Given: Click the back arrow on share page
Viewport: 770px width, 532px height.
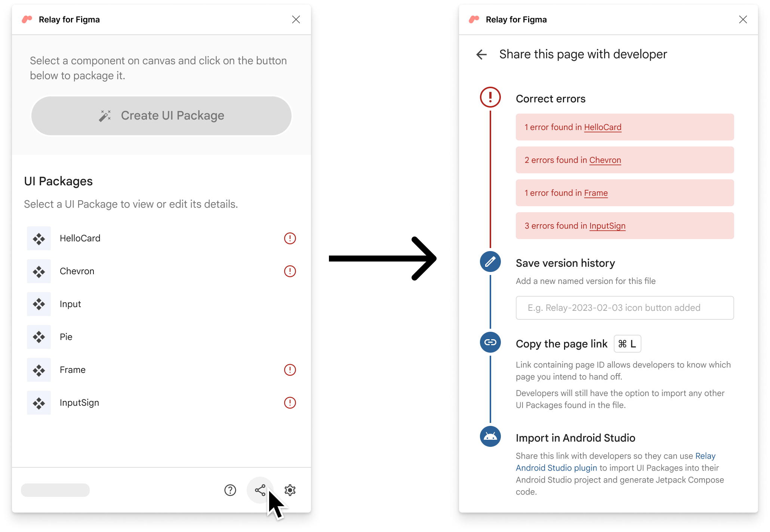Looking at the screenshot, I should [481, 53].
